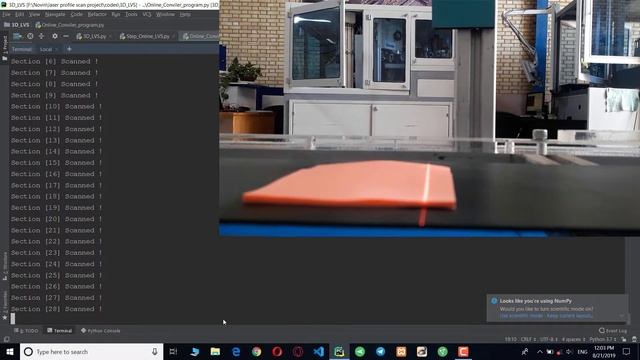This screenshot has height=360, width=640.
Task: Expand NumPy notification with chevron
Action: pos(621,316)
